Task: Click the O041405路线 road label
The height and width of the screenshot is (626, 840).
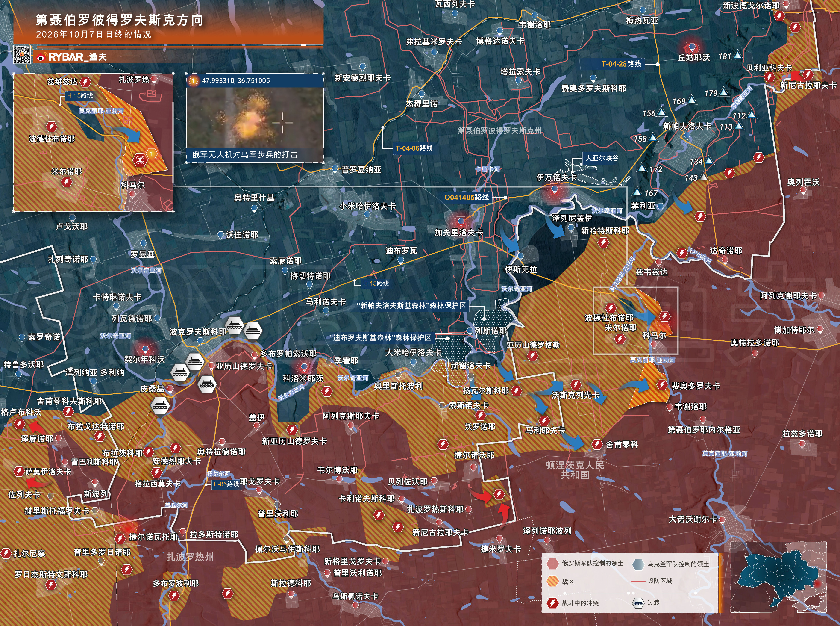Action: click(467, 197)
